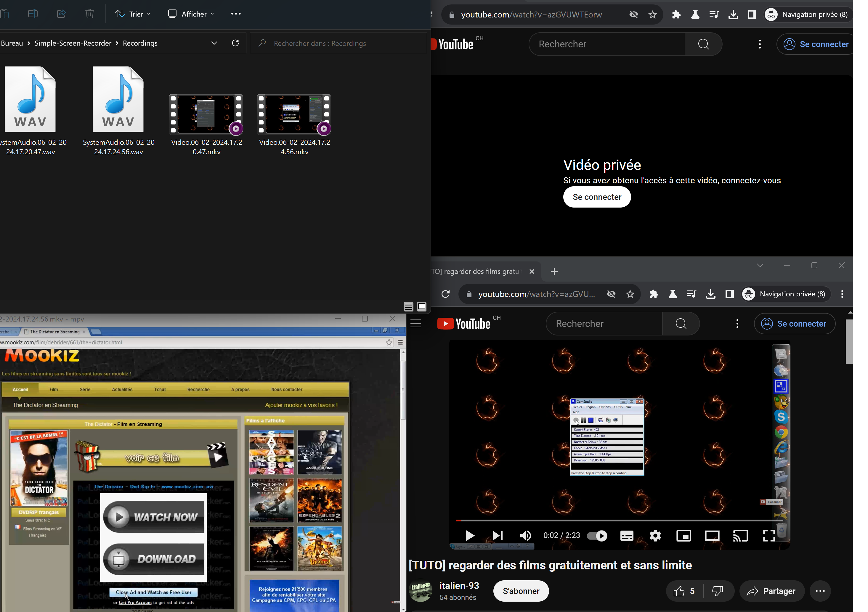The height and width of the screenshot is (612, 868).
Task: Click the YouTube search magnifier in [TUTO] window
Action: point(681,324)
